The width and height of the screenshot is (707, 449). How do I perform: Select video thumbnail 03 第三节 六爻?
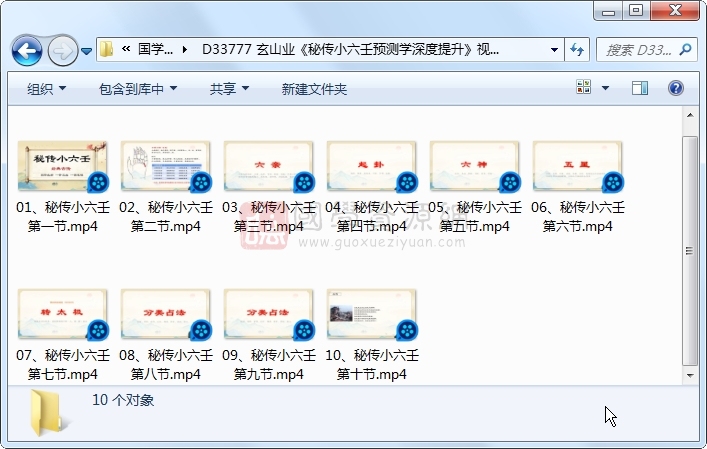click(268, 166)
